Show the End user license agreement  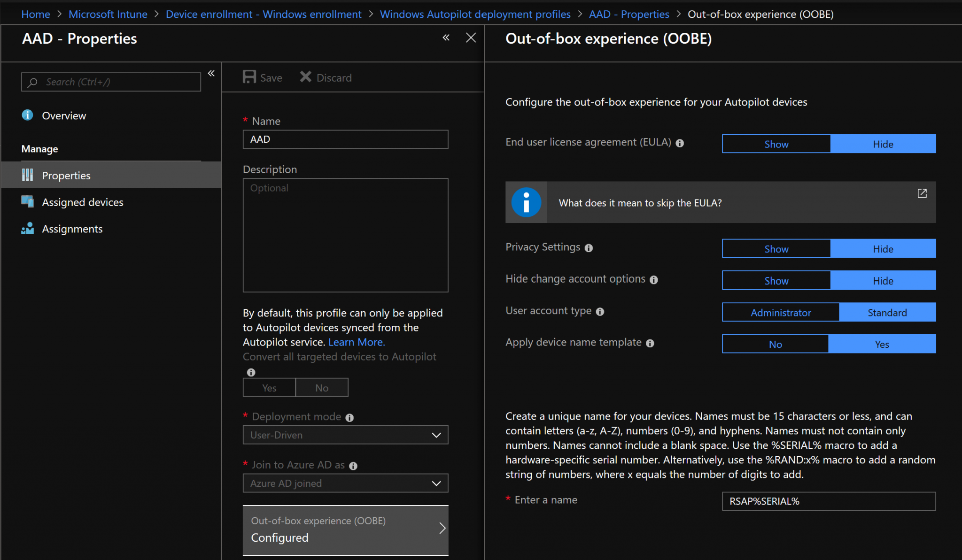coord(776,144)
